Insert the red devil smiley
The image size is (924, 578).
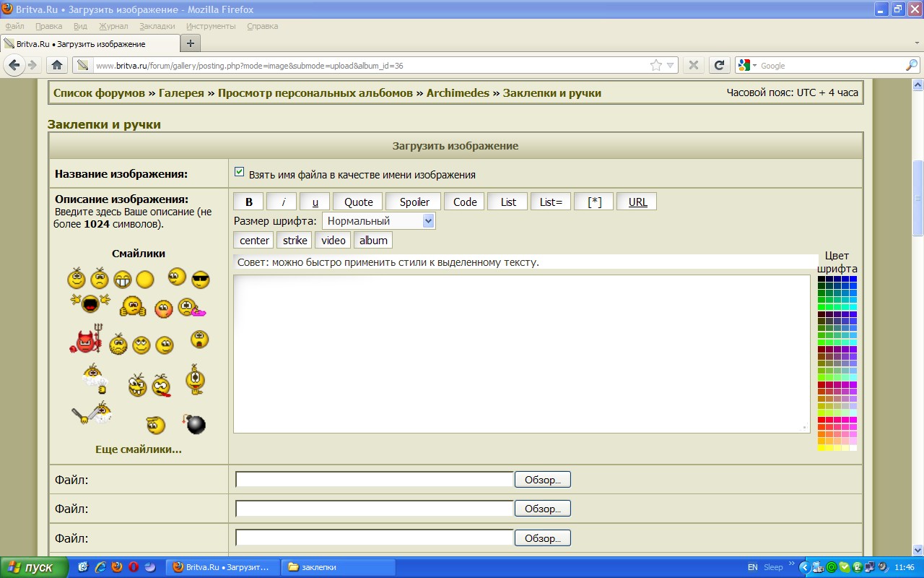(87, 340)
